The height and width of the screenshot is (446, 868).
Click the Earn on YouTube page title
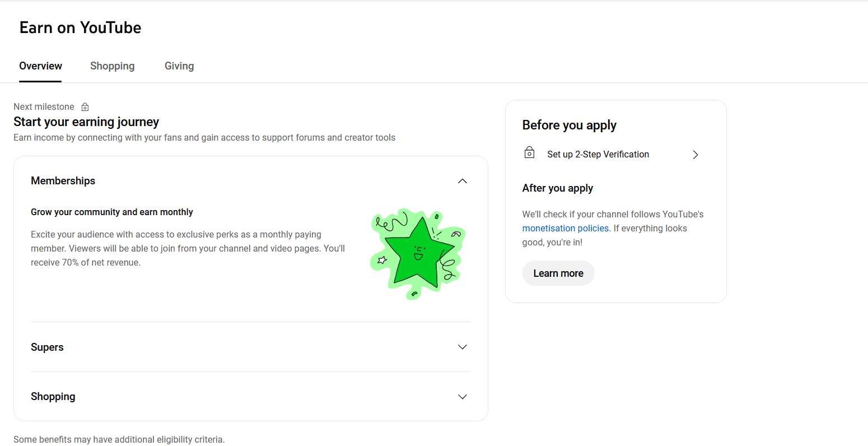[81, 27]
